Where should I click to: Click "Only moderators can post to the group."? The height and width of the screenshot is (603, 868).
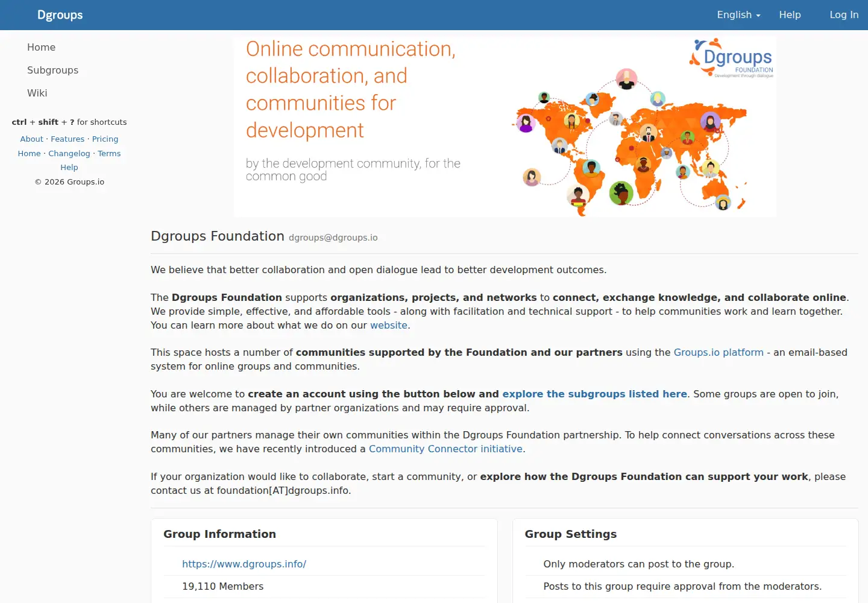point(639,564)
